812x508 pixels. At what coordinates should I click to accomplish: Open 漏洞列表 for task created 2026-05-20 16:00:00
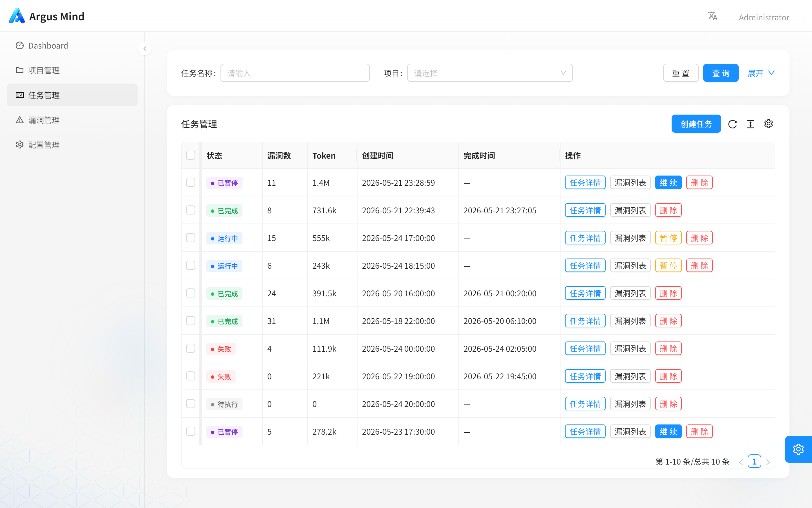coord(630,293)
